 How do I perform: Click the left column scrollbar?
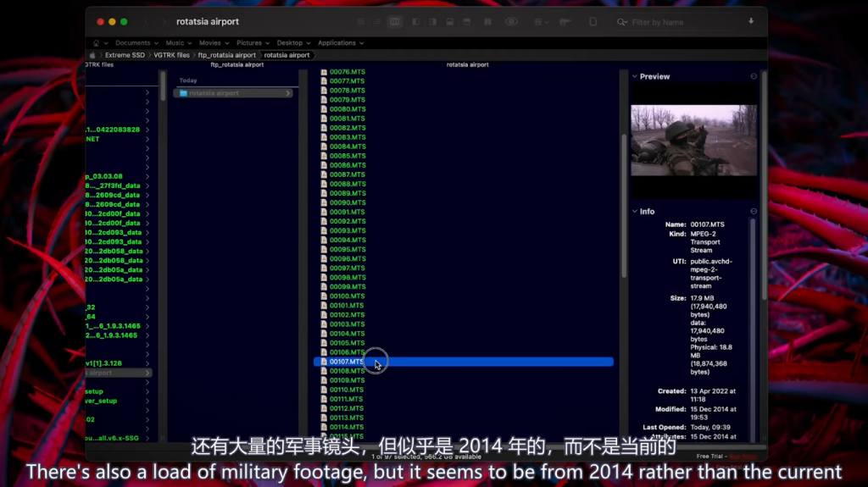(163, 86)
